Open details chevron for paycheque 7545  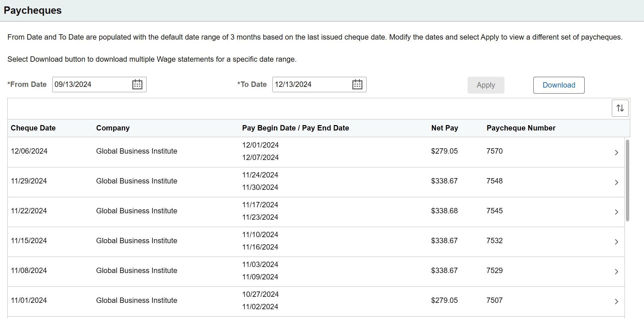[616, 212]
